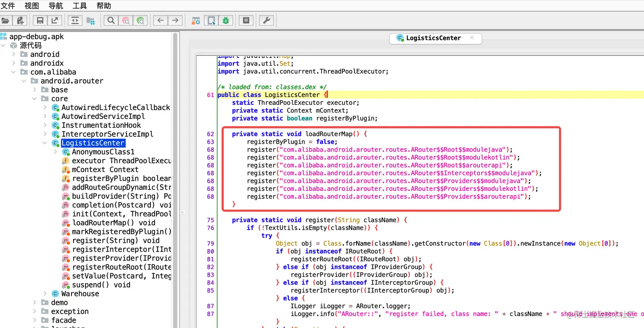Click the open file toolbar icon

6,20
